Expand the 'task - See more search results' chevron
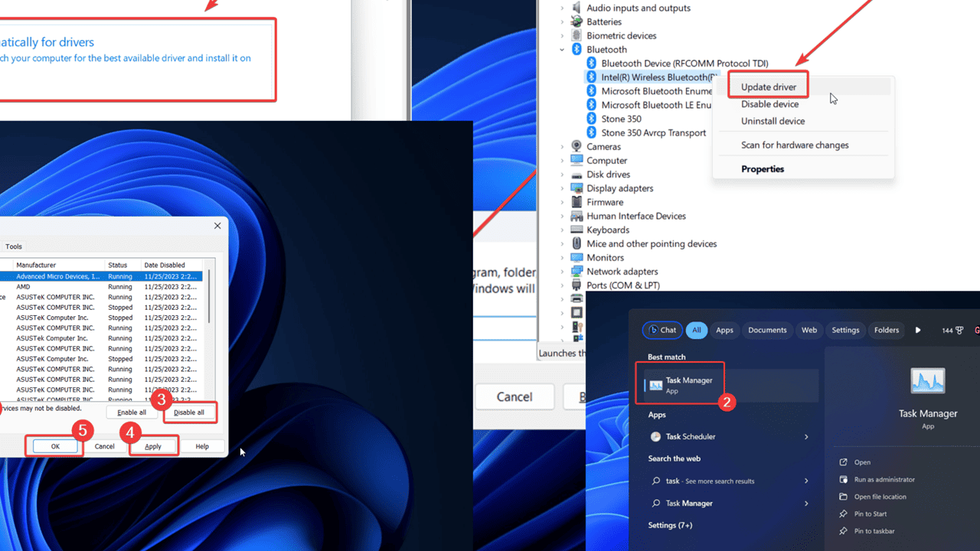This screenshot has height=551, width=980. pos(806,481)
